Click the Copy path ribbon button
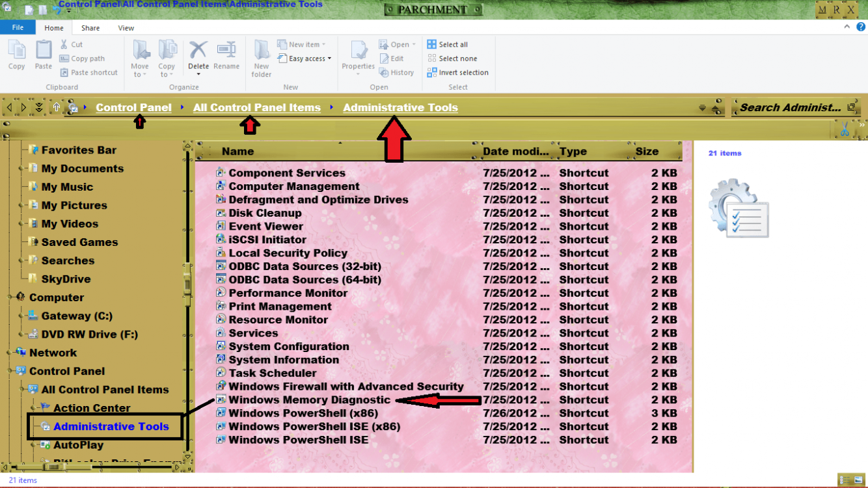 82,59
